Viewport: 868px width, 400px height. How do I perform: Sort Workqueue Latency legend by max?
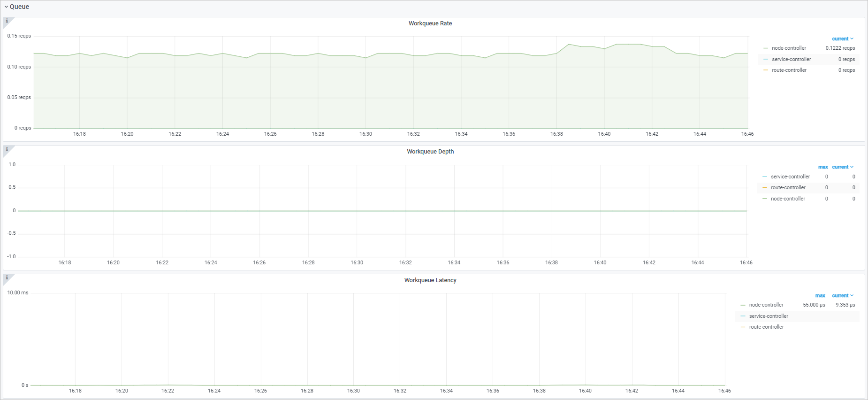(820, 296)
